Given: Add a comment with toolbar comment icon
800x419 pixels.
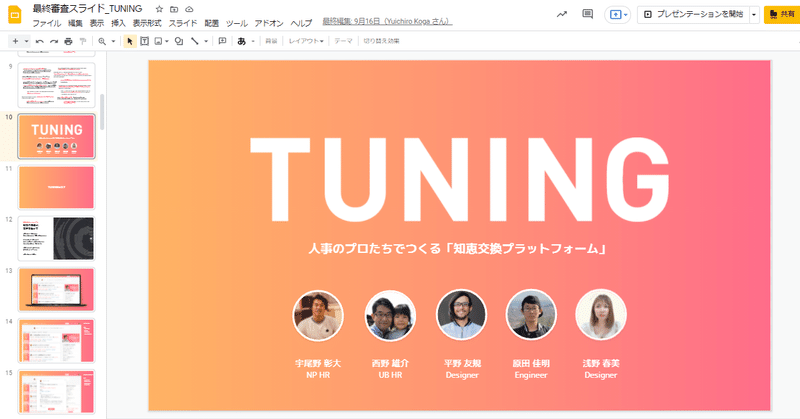Looking at the screenshot, I should coord(222,41).
